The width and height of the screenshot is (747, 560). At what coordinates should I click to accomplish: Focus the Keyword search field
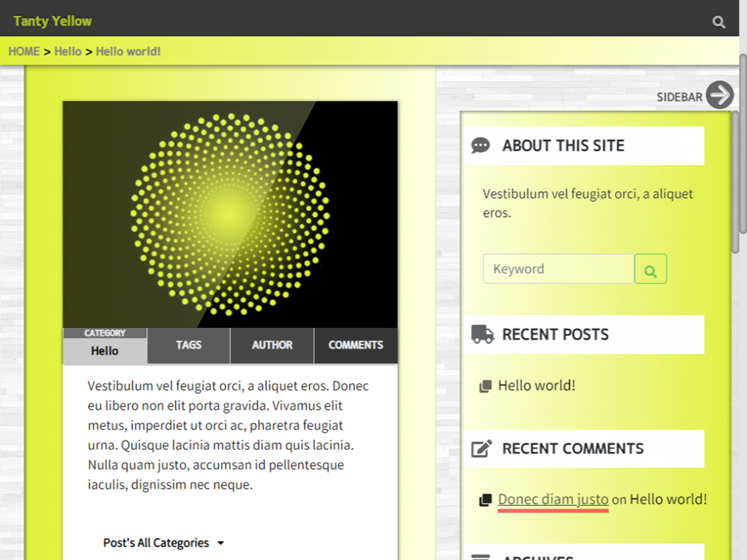(x=558, y=269)
